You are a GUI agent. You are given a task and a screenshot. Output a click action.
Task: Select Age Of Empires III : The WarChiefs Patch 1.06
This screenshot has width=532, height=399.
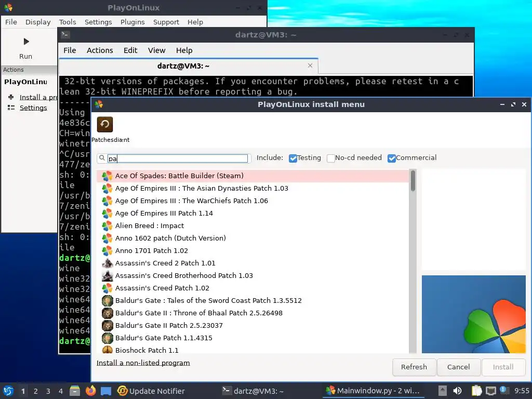pos(253,201)
